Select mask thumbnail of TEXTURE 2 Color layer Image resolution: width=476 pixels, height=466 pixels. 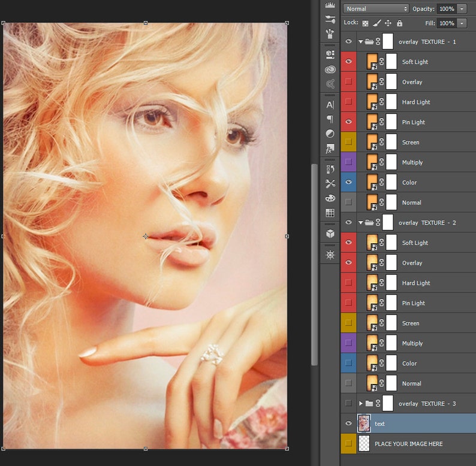click(x=391, y=363)
